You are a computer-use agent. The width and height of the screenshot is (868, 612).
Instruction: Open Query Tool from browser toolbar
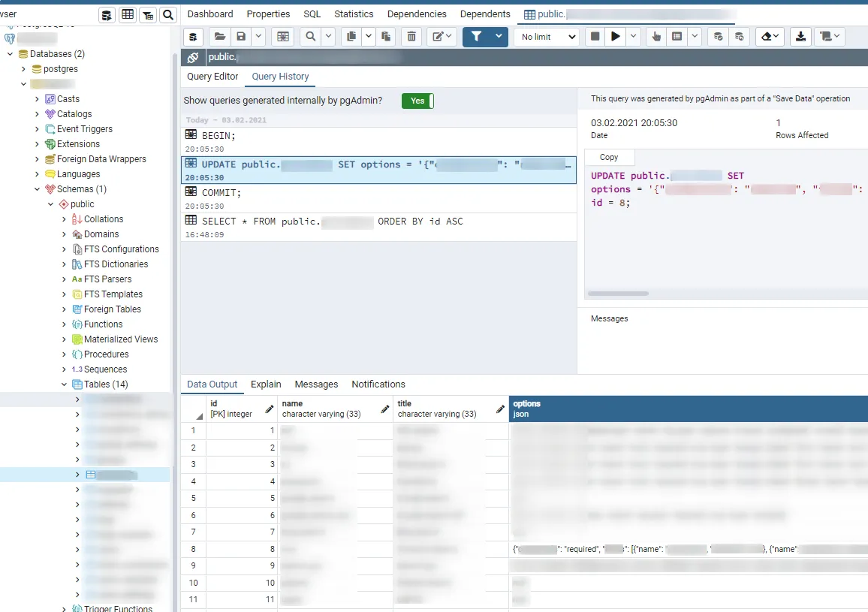click(107, 15)
